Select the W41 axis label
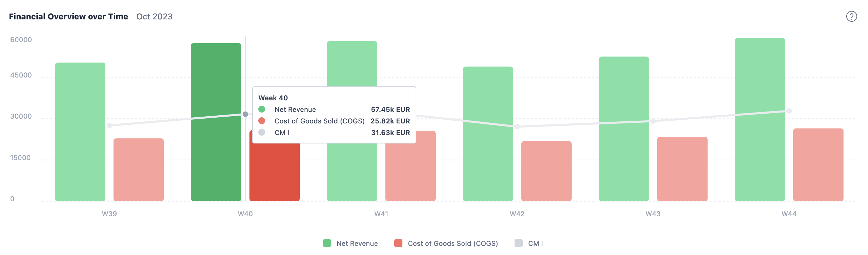 (381, 214)
